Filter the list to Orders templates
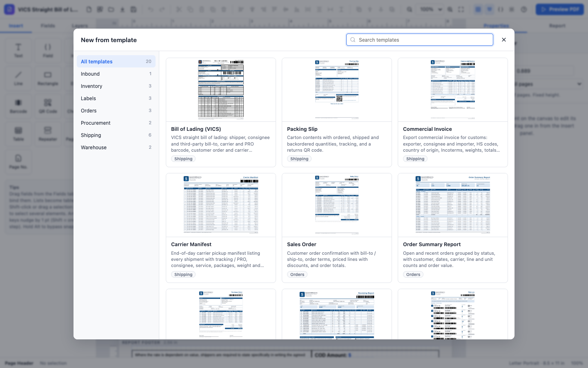 [116, 110]
